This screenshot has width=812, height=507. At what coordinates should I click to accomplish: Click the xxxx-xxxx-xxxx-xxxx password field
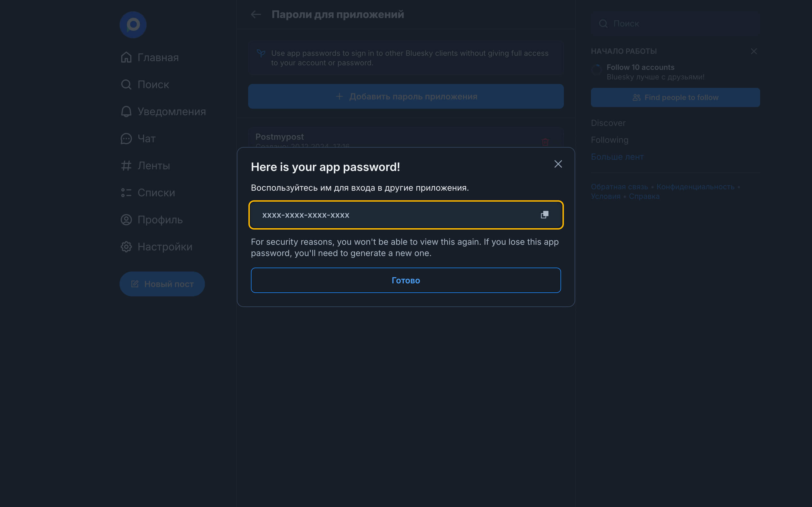[x=386, y=215]
